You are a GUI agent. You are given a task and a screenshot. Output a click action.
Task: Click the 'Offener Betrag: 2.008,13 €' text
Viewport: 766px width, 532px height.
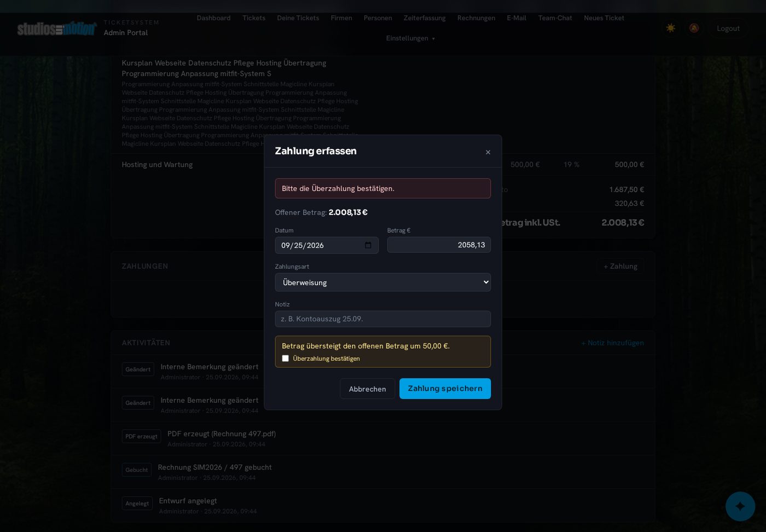tap(321, 212)
